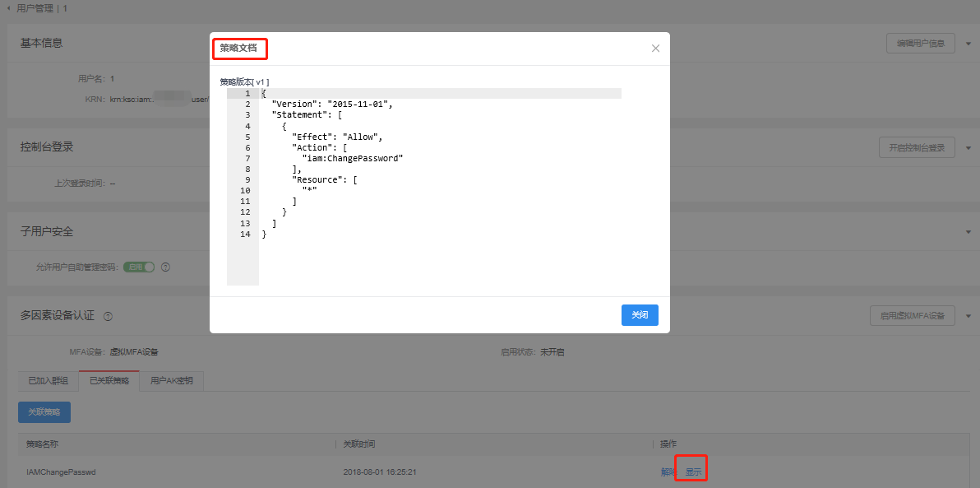Close the 策略文档 dialog with the X icon
This screenshot has height=488, width=980.
tap(655, 49)
